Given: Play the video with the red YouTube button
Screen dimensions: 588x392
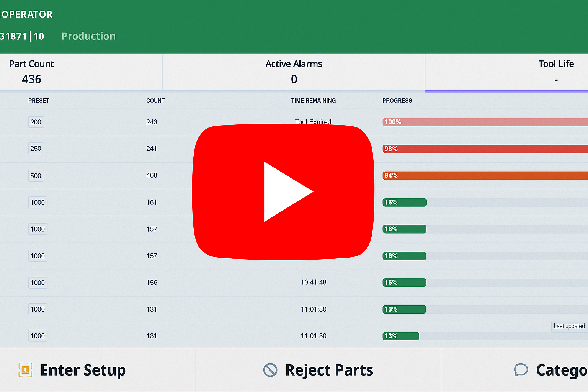Looking at the screenshot, I should (283, 192).
